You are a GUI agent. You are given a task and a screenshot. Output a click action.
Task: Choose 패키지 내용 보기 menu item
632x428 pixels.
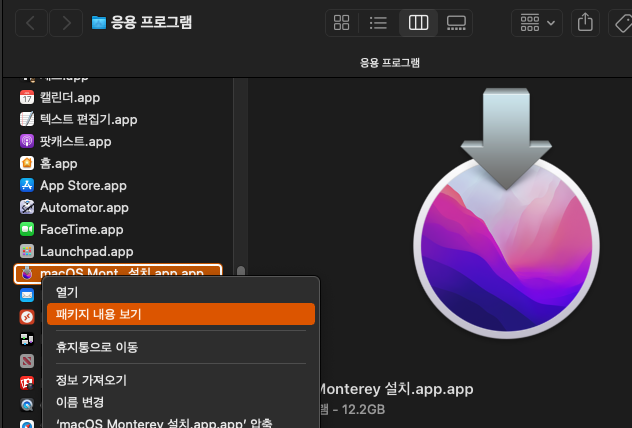coord(181,314)
